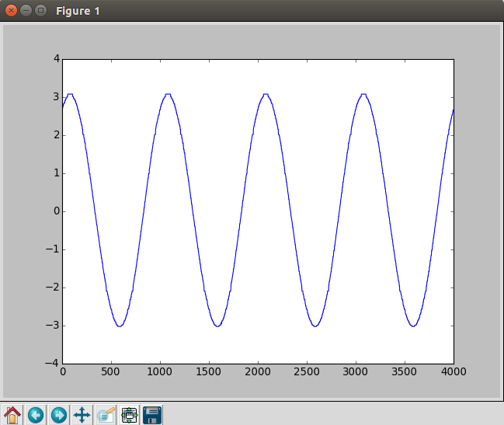Close the Figure 1 window
Viewport: 504px width, 425px height.
(11, 11)
